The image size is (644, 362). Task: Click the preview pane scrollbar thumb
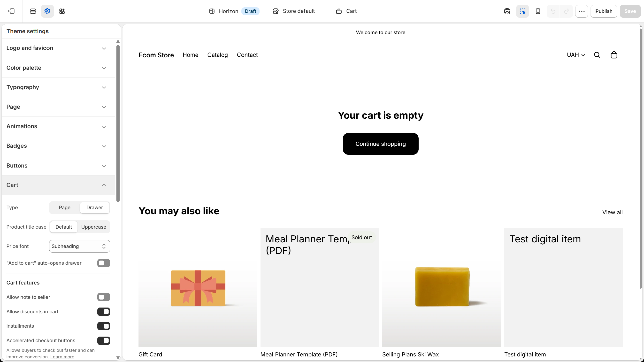pyautogui.click(x=641, y=159)
